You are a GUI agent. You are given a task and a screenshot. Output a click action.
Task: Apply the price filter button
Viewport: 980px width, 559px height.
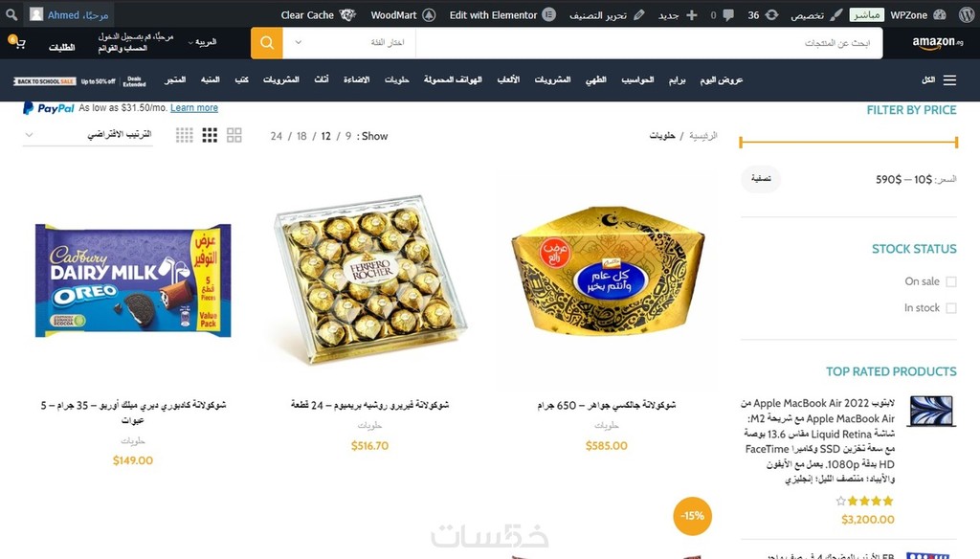(761, 179)
